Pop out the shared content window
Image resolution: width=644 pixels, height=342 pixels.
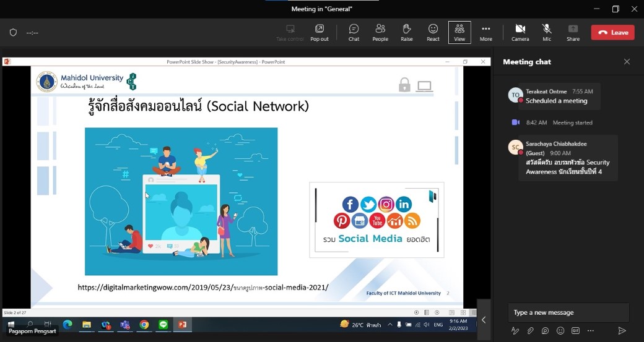click(x=320, y=32)
